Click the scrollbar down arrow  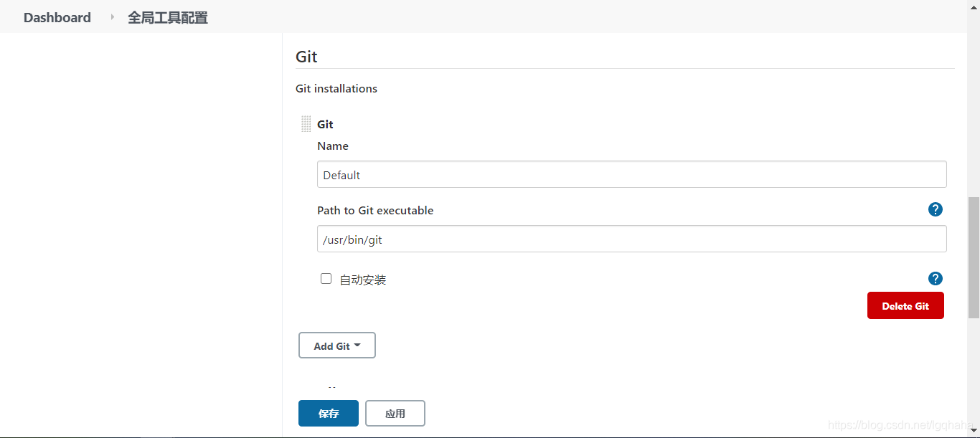974,431
